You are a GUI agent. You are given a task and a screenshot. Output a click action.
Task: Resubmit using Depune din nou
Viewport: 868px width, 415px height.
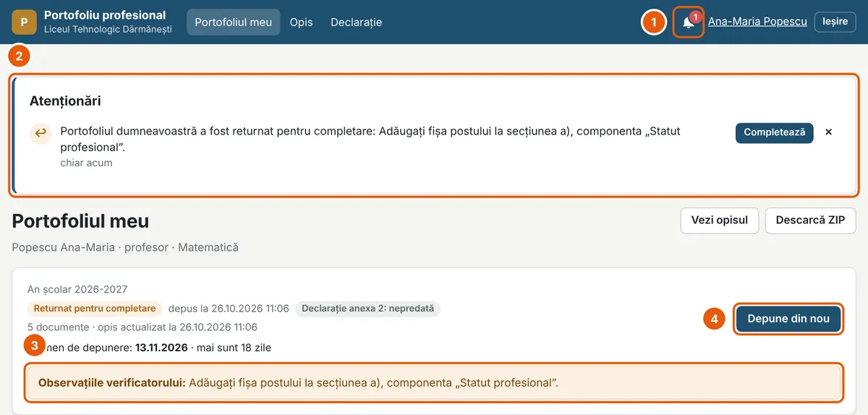pos(788,319)
